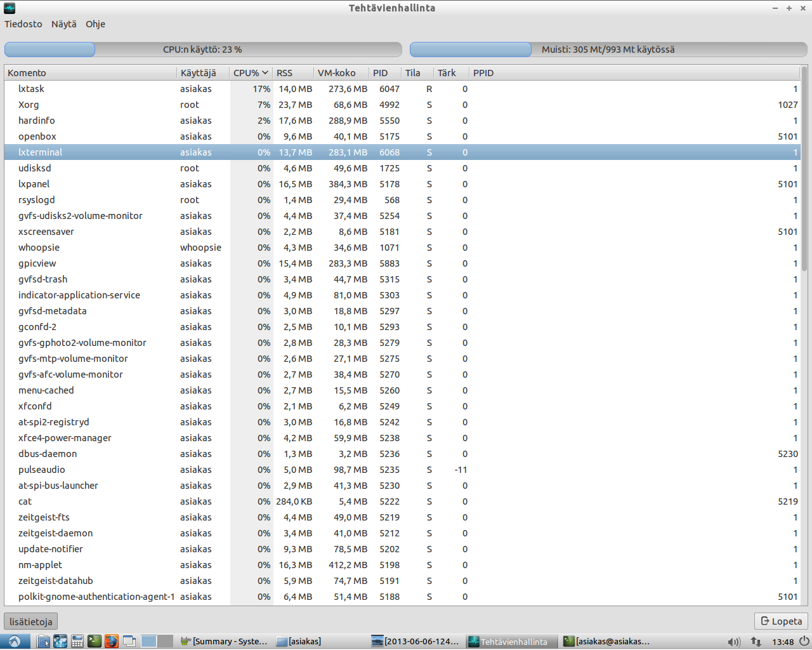The width and height of the screenshot is (812, 650).
Task: Select the menu-cached process row
Action: coord(402,390)
